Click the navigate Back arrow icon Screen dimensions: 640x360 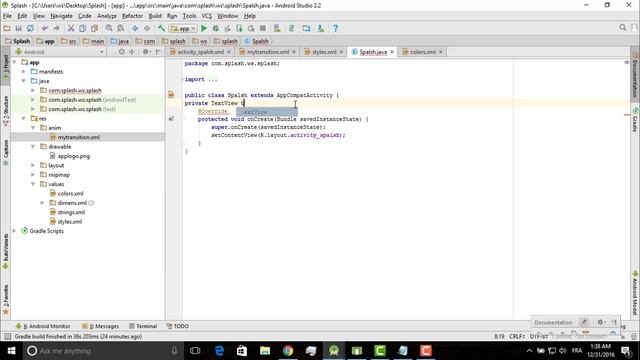[x=135, y=28]
